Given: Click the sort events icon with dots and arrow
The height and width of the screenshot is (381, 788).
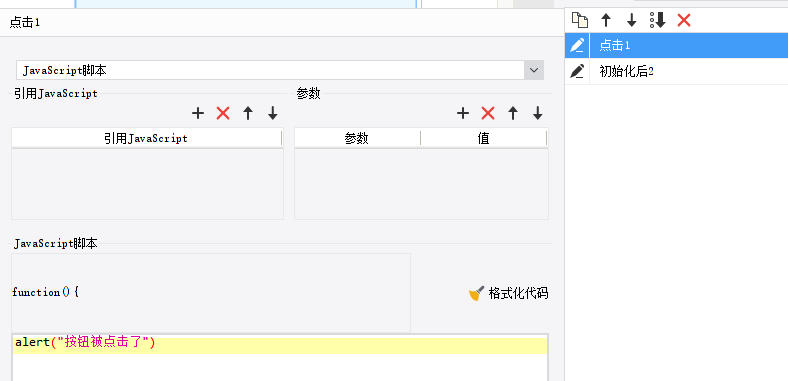Looking at the screenshot, I should pos(658,21).
